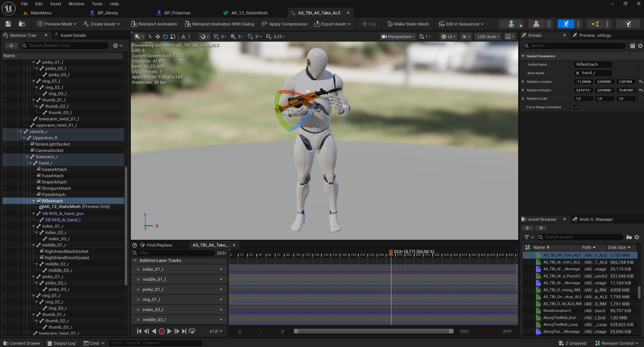Screen dimensions: 644x347
Task: Collapse the Additive Layer Tracks section
Action: (x=135, y=260)
